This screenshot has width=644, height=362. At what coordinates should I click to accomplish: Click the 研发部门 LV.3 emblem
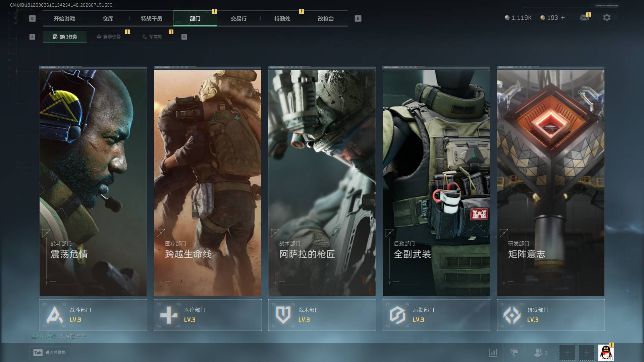(x=512, y=315)
